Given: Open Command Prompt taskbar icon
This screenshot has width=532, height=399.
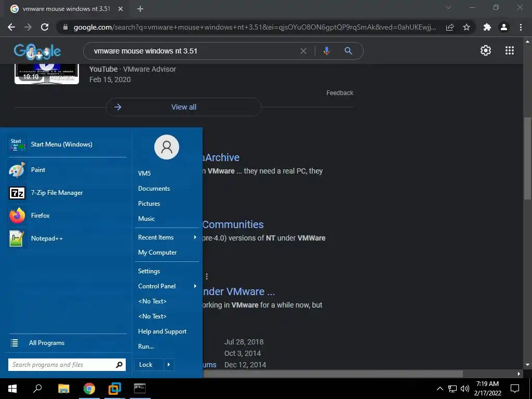Looking at the screenshot, I should (x=140, y=389).
